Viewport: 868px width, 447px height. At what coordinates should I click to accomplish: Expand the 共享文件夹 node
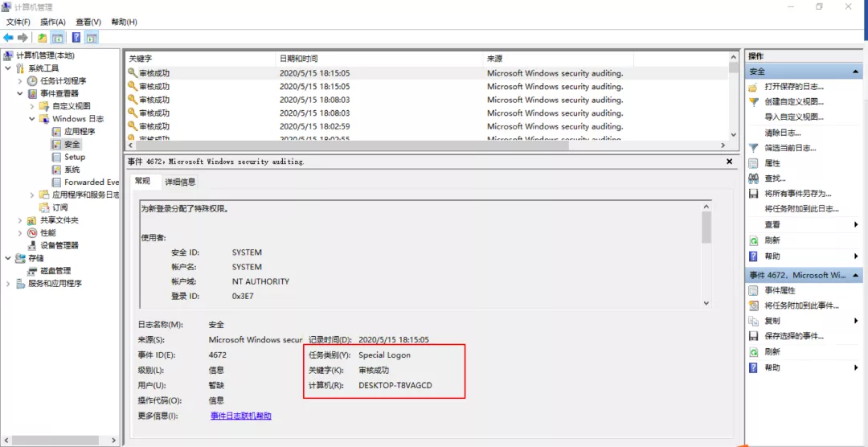point(20,220)
